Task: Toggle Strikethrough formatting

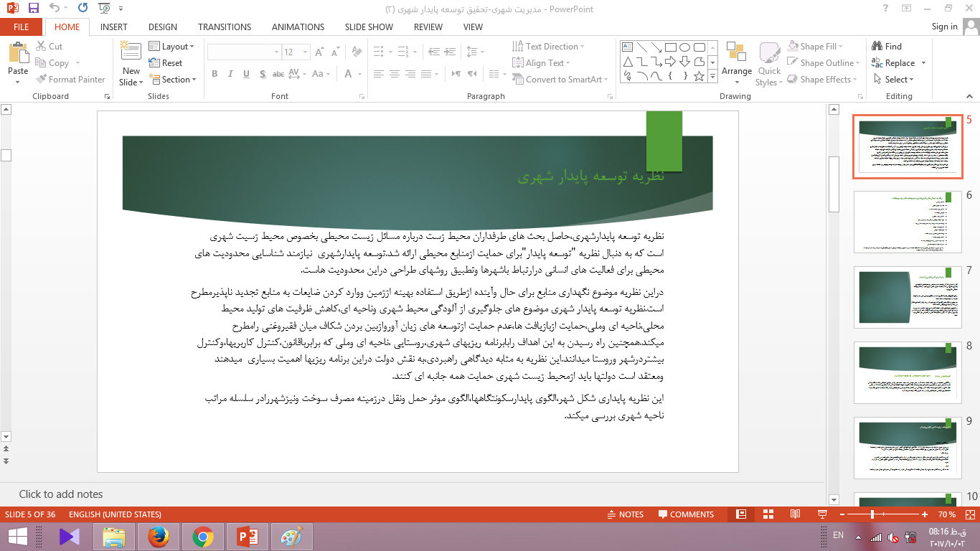Action: click(x=278, y=74)
